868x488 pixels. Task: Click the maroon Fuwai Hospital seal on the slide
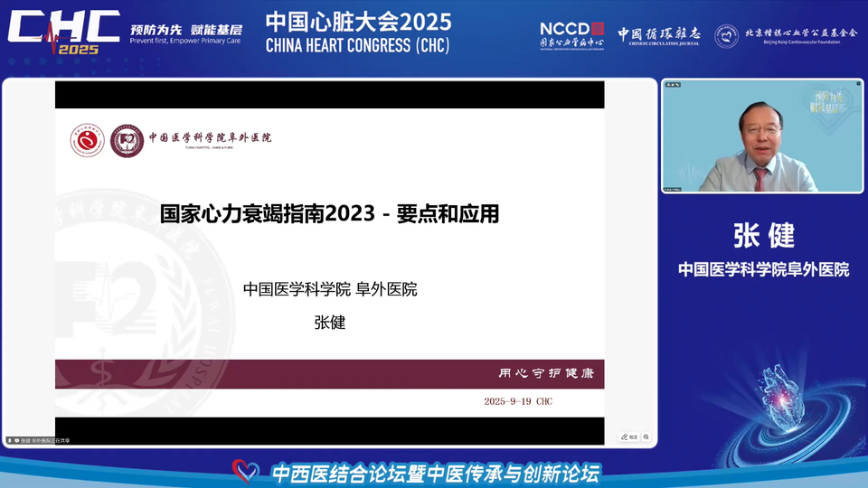pyautogui.click(x=127, y=141)
